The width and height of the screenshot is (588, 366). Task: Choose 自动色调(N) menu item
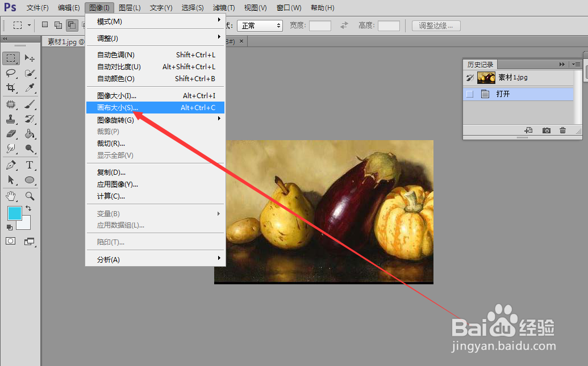(x=155, y=54)
